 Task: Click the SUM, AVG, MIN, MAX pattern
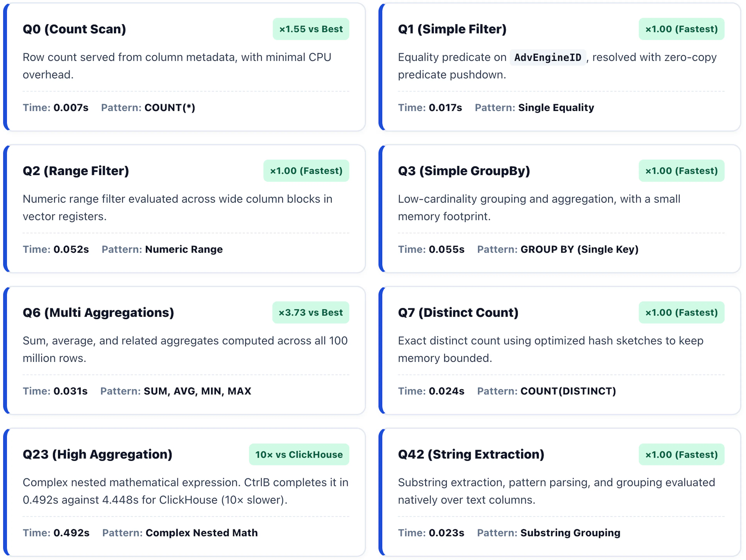coord(197,391)
